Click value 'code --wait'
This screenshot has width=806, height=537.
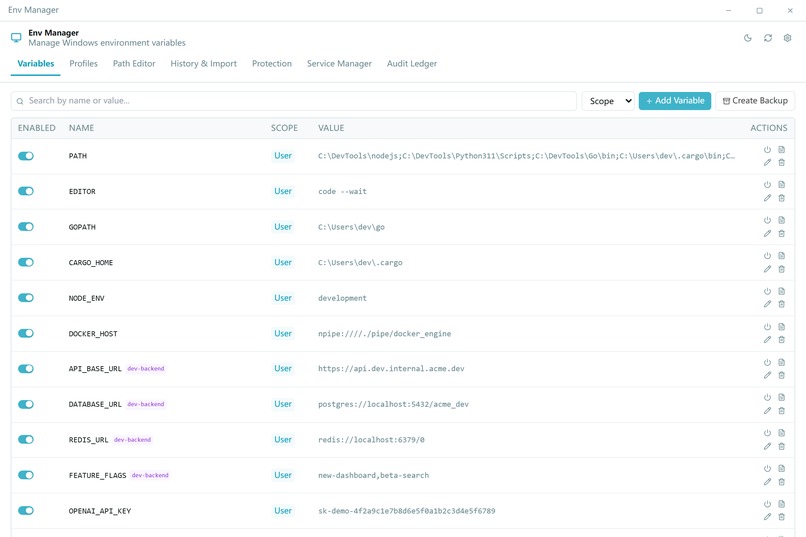342,191
